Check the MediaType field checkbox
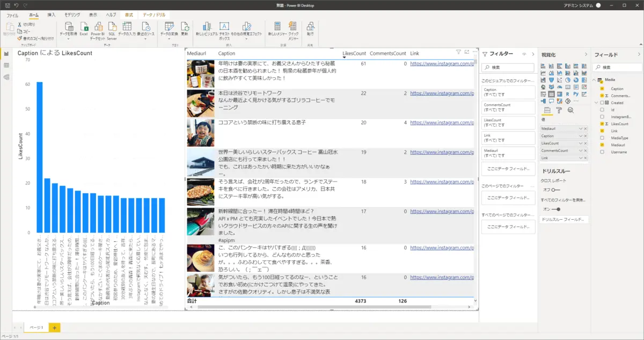This screenshot has height=340, width=644. pyautogui.click(x=603, y=138)
